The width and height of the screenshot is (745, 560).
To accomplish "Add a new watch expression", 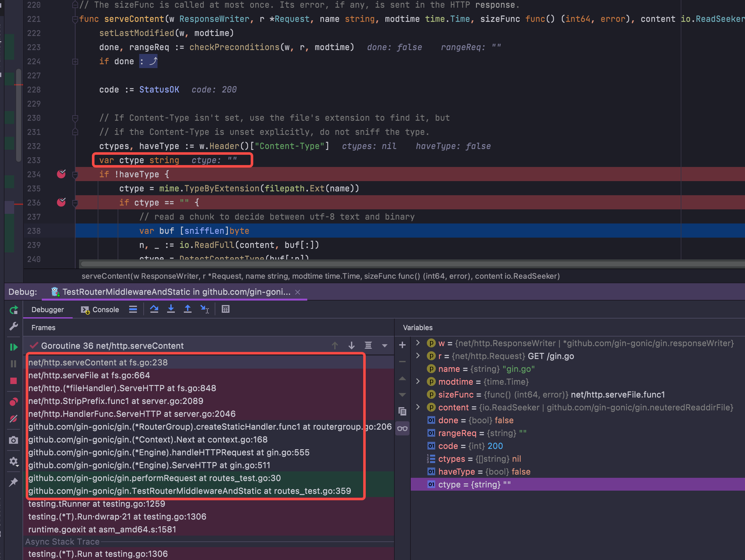I will [x=402, y=345].
